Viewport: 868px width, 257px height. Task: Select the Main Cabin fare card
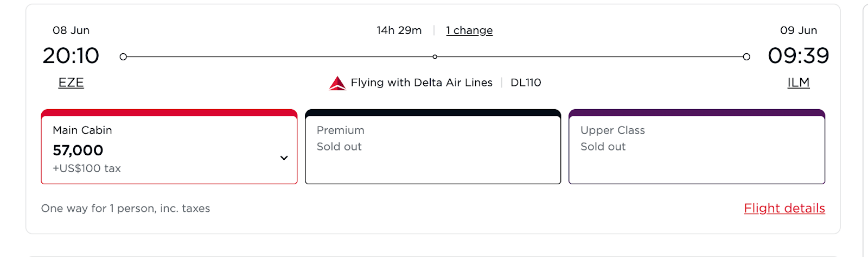click(x=169, y=149)
